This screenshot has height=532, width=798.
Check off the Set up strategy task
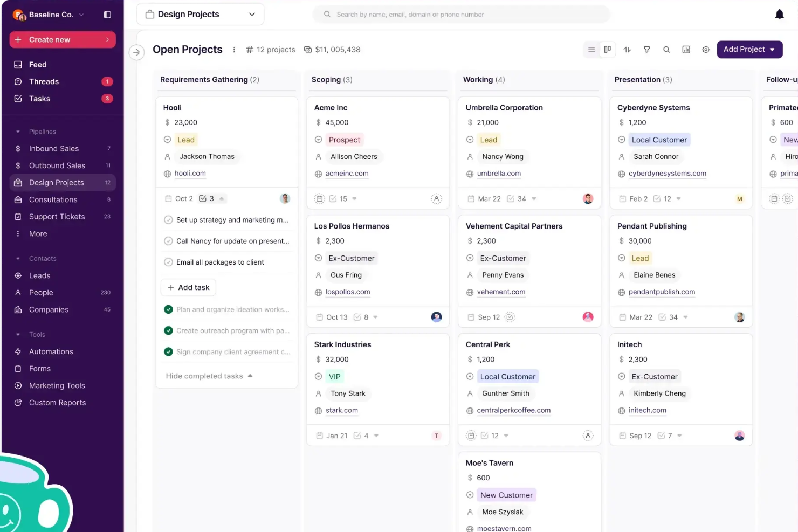[168, 219]
